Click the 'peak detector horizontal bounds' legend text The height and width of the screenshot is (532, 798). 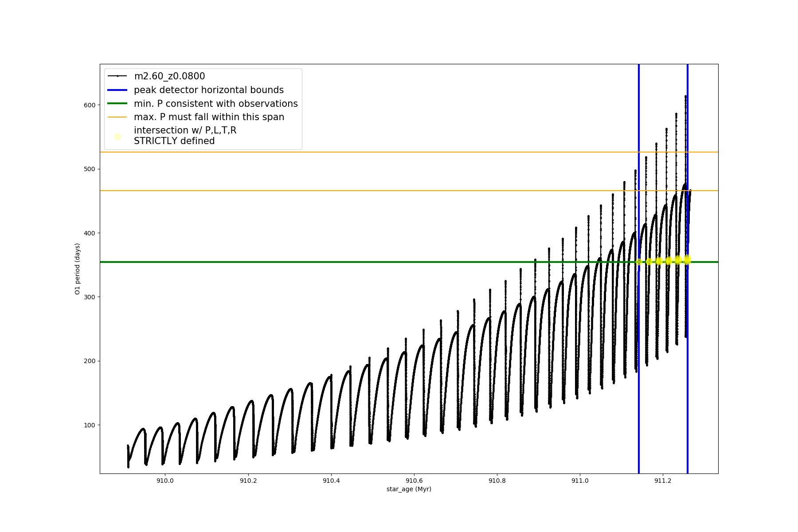coord(209,90)
